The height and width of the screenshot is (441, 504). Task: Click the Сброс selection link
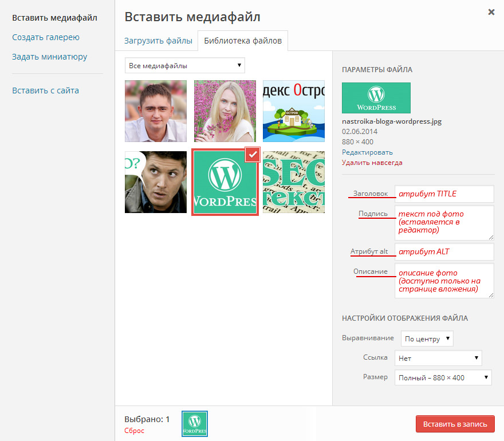134,431
